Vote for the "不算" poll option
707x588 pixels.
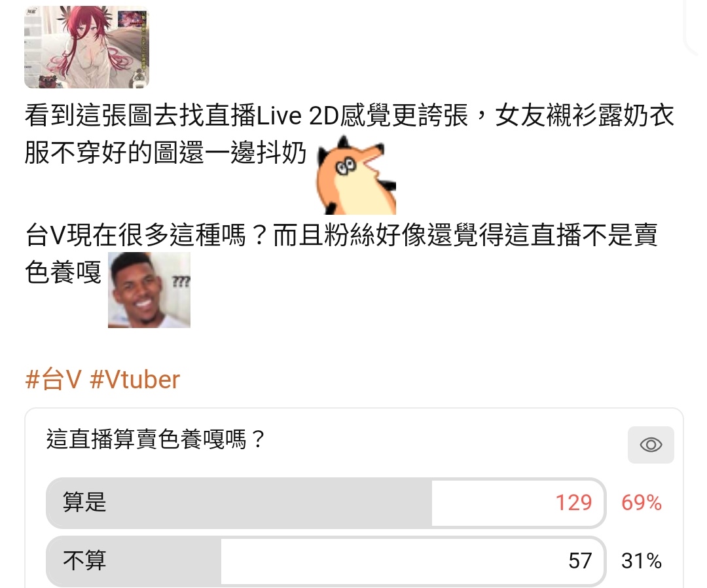[x=326, y=561]
